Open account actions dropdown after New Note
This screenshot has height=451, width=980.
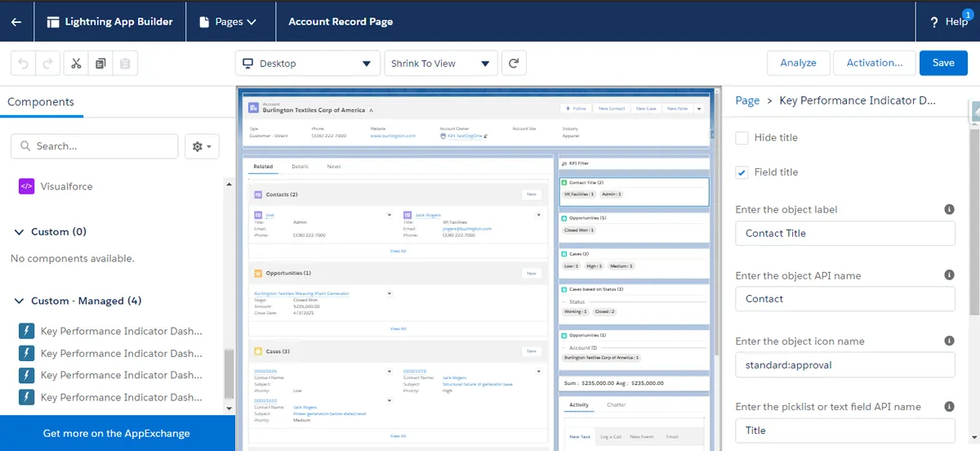[698, 108]
